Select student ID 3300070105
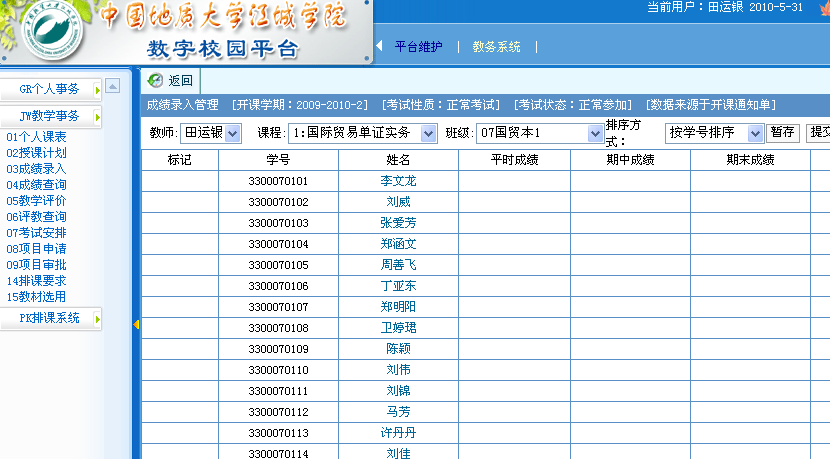Screen dimensions: 830x459 pyautogui.click(x=278, y=265)
